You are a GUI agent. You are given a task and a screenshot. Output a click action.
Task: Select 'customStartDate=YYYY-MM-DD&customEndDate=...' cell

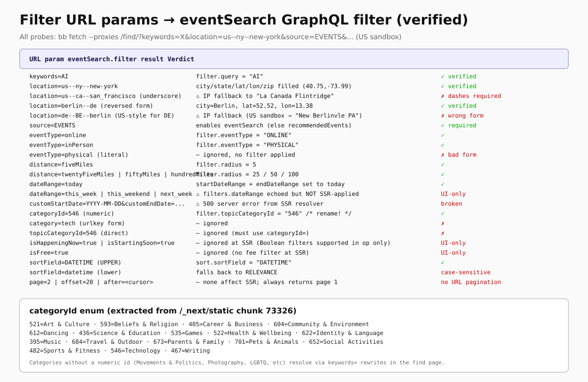107,204
